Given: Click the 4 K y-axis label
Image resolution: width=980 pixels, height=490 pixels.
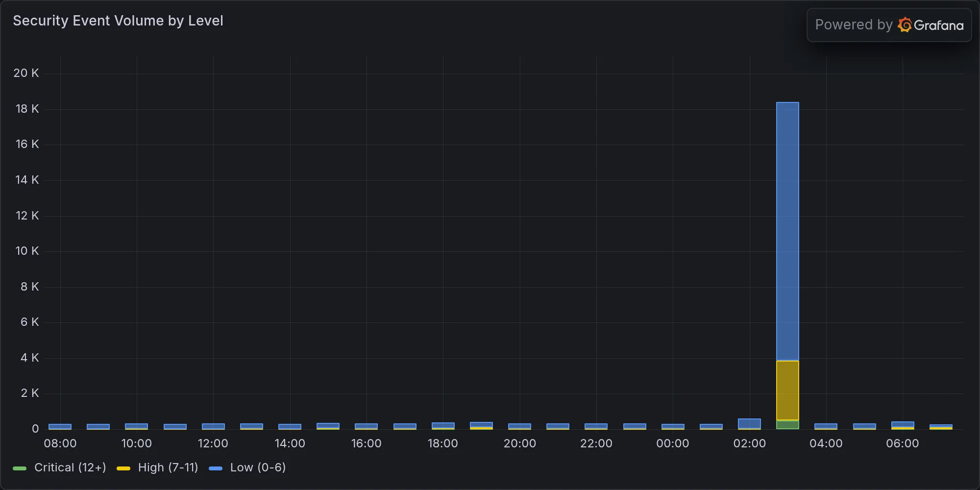Looking at the screenshot, I should pyautogui.click(x=29, y=358).
